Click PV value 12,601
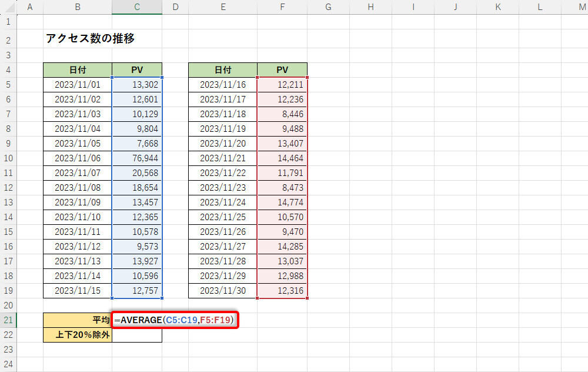Image resolution: width=588 pixels, height=372 pixels. point(137,99)
